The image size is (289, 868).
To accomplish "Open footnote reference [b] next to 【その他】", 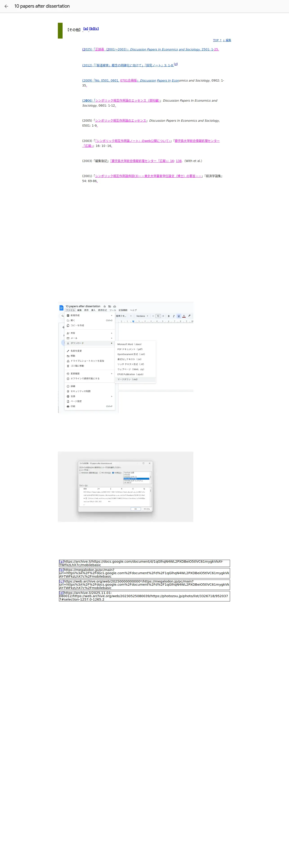I will pos(92,29).
